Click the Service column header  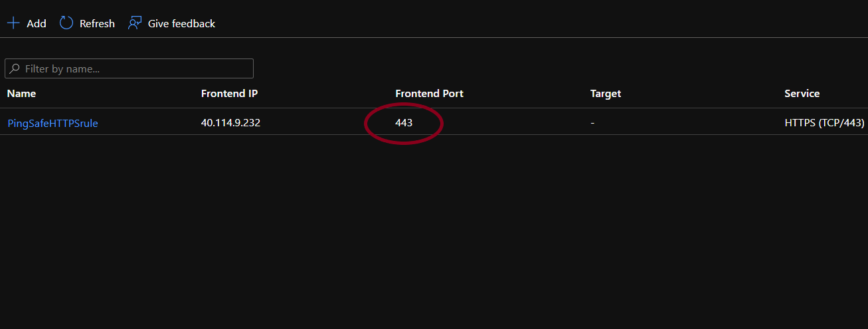pos(802,94)
